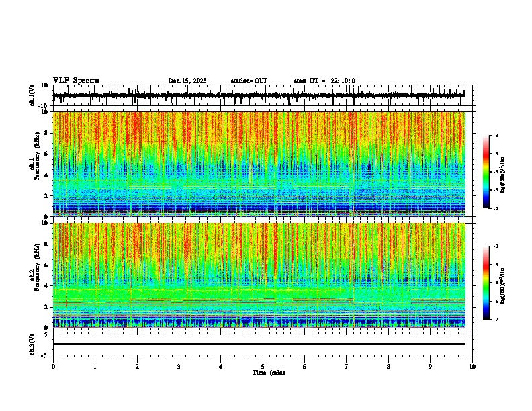Click the ch.2 "Frequency (kHz)" axis label
Viewport: 532px width, 411px height.
[37, 267]
